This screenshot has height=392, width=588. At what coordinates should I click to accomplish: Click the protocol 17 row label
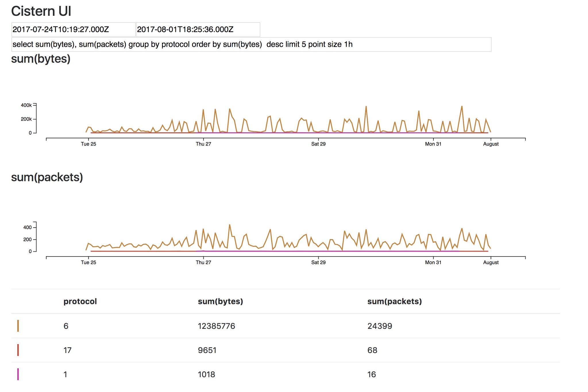[x=68, y=350]
